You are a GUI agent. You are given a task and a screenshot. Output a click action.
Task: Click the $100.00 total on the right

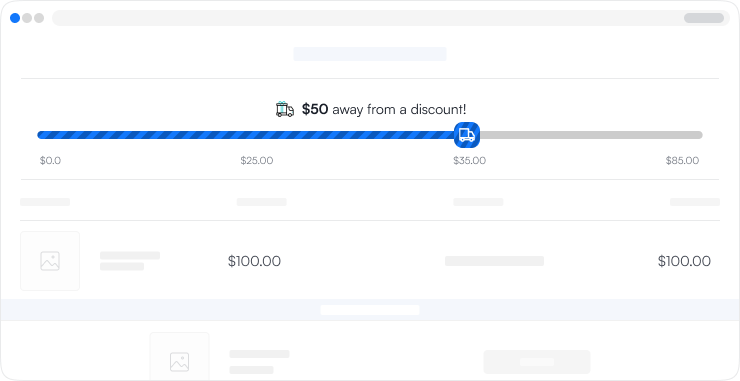pos(684,261)
